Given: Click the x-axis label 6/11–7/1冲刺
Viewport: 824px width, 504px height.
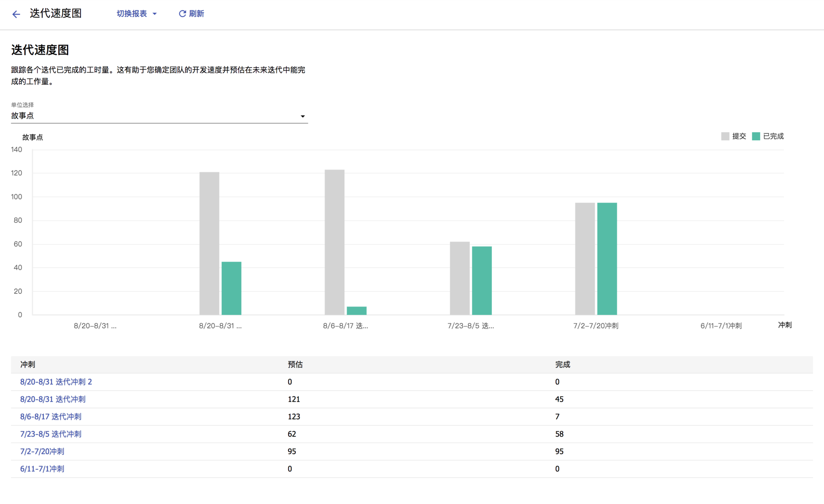Looking at the screenshot, I should (x=721, y=326).
